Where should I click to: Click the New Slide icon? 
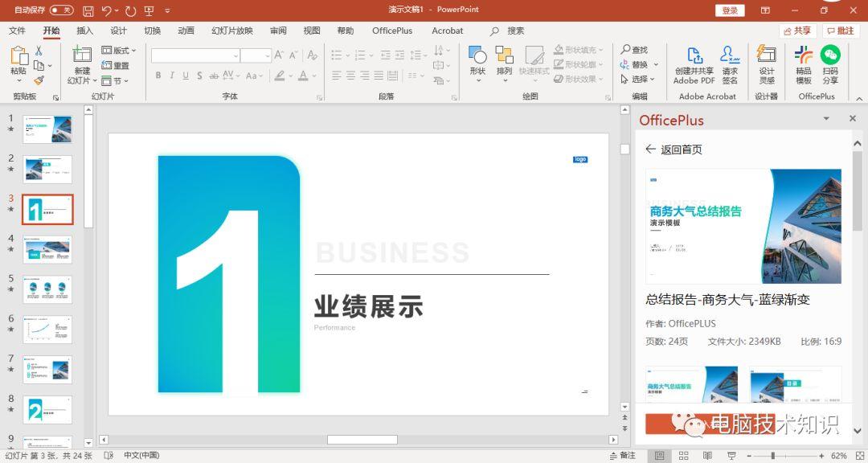click(x=81, y=55)
